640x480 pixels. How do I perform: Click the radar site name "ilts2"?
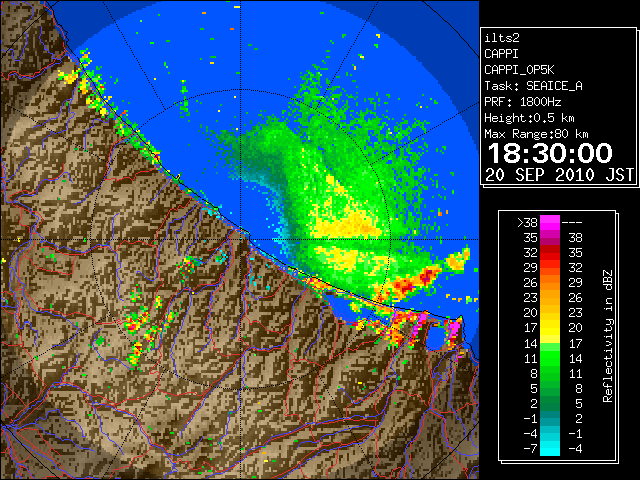point(502,38)
